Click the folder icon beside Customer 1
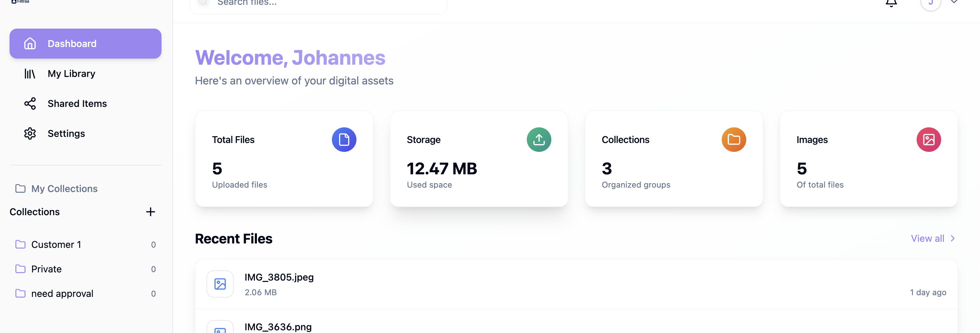980x333 pixels. click(x=20, y=244)
